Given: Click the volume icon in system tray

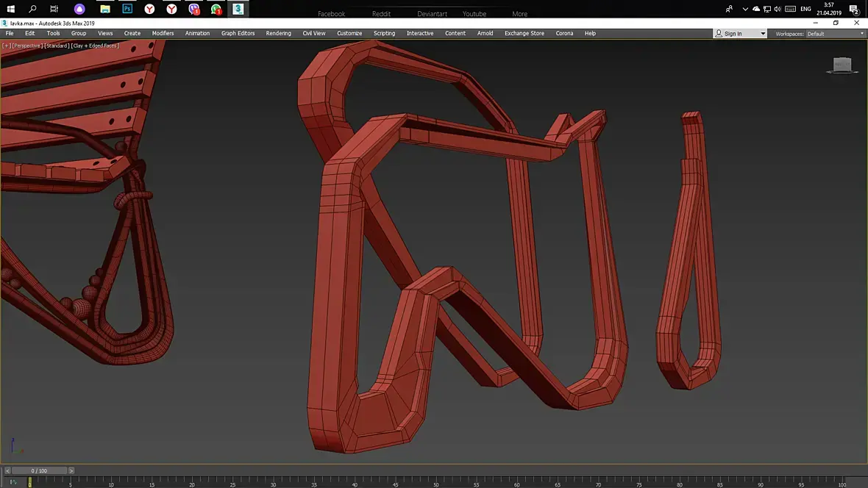Looking at the screenshot, I should (x=778, y=9).
